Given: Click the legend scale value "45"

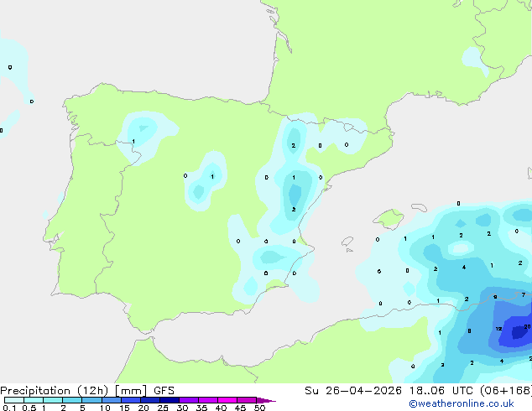Looking at the screenshot, I should click(x=240, y=408).
